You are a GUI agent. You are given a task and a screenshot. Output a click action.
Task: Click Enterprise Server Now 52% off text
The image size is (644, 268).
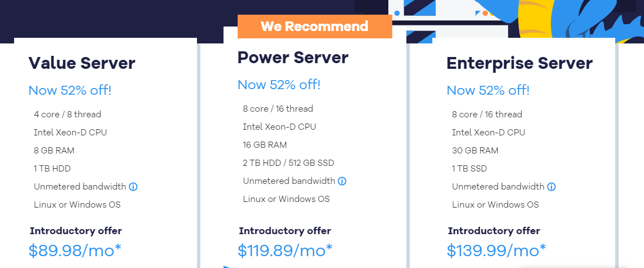click(x=488, y=90)
